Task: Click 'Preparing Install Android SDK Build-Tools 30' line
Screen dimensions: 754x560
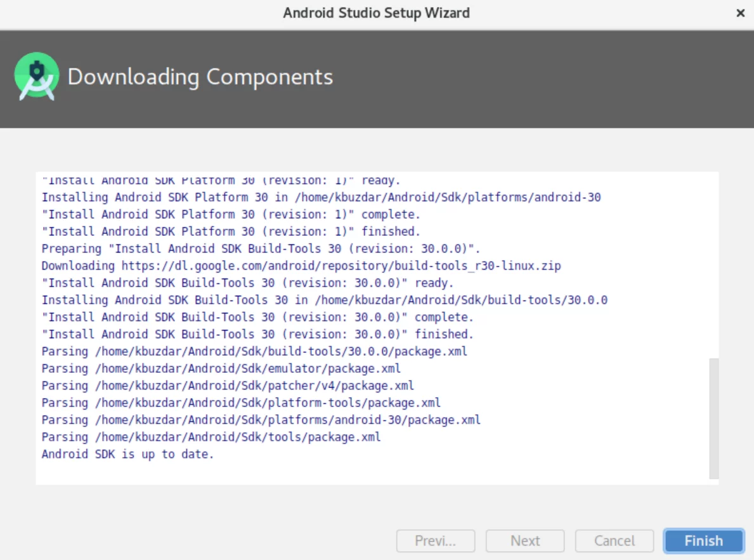Action: click(261, 249)
